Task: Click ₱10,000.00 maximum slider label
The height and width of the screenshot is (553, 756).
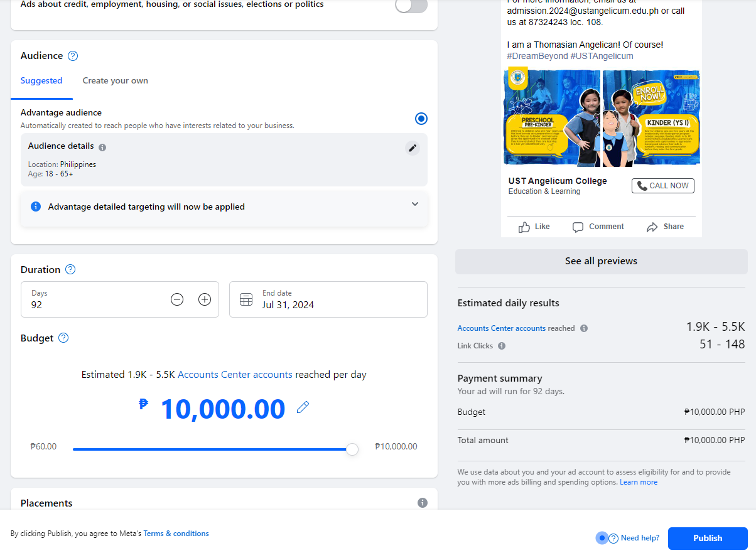Action: pyautogui.click(x=396, y=447)
